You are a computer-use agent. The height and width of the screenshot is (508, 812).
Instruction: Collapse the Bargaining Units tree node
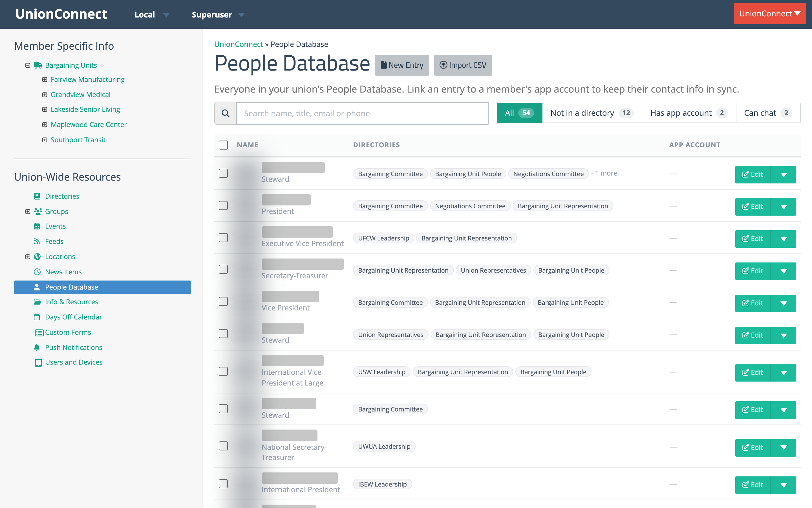(28, 65)
